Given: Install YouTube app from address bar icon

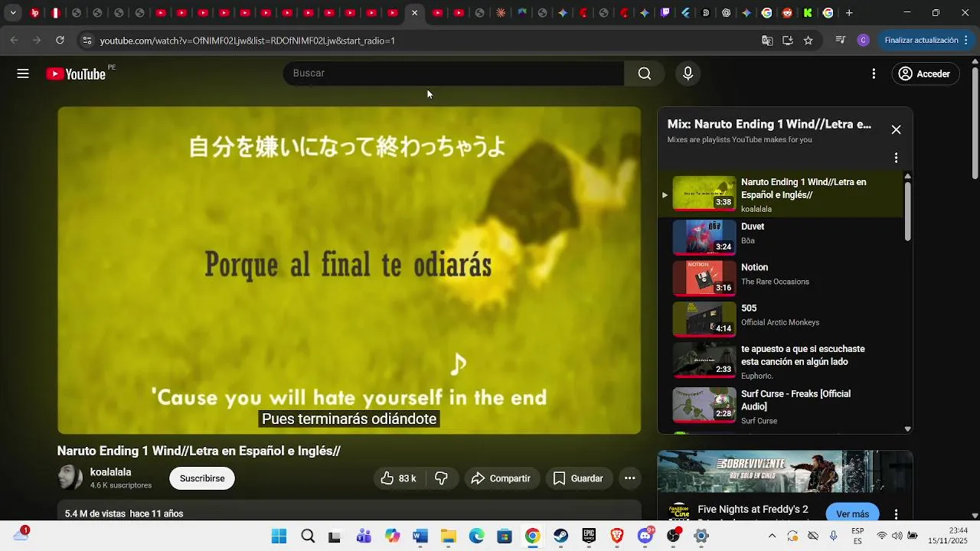Looking at the screenshot, I should click(788, 41).
